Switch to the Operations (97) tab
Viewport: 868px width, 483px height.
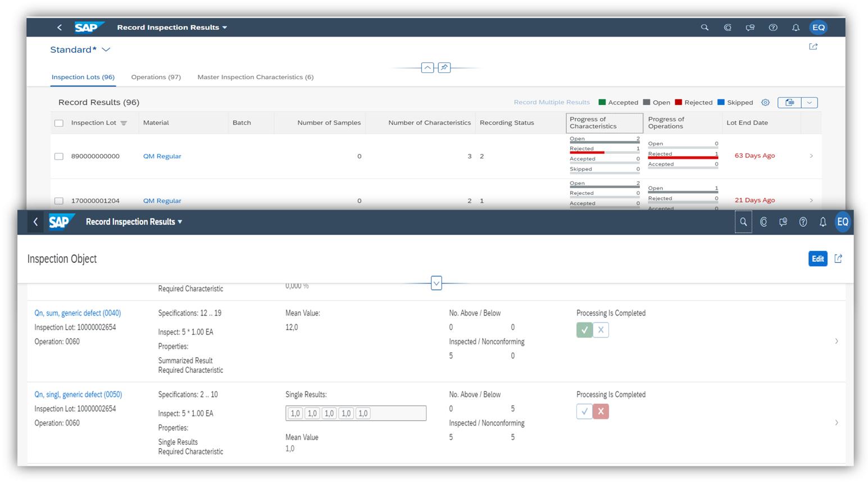(x=156, y=77)
